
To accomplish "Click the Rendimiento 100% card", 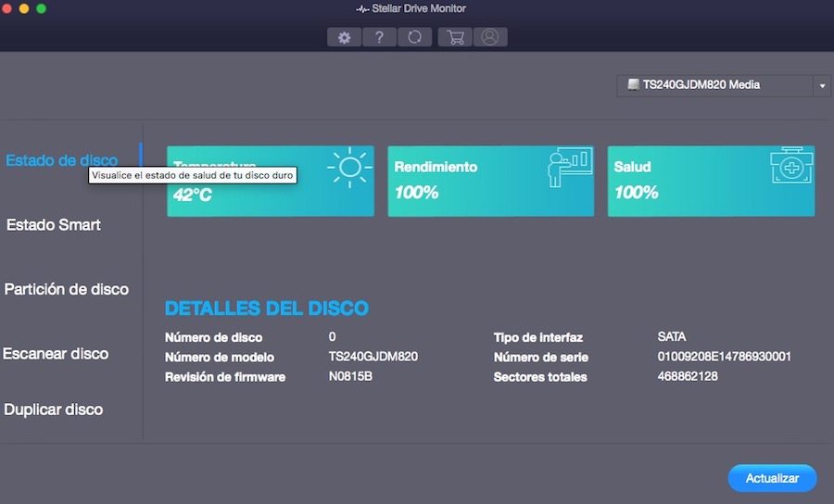I will point(491,182).
